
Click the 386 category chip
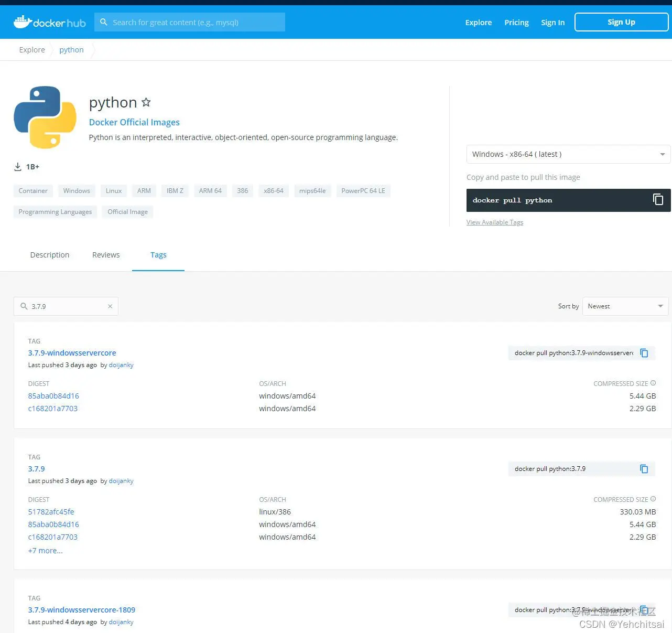coord(243,191)
